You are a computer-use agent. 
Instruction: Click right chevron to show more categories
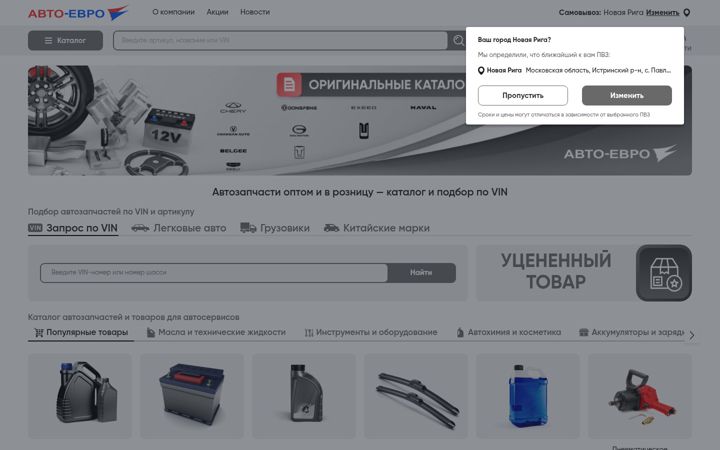coord(692,336)
